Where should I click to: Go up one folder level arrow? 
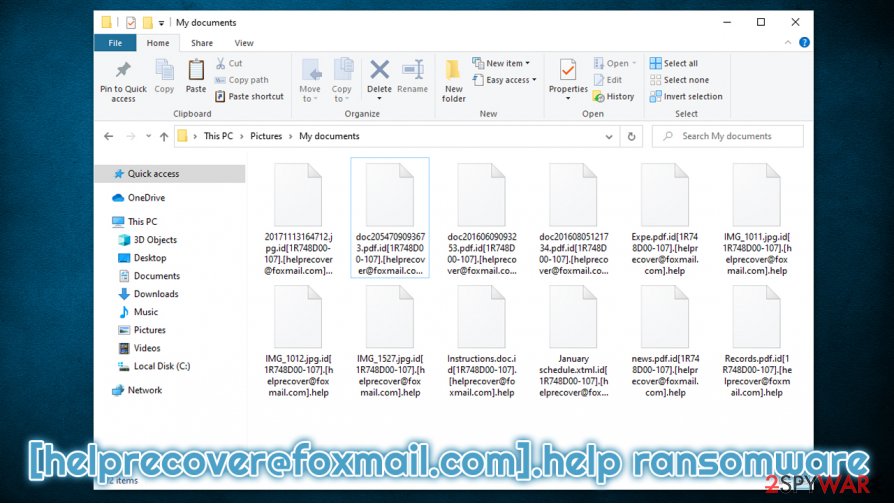[164, 136]
